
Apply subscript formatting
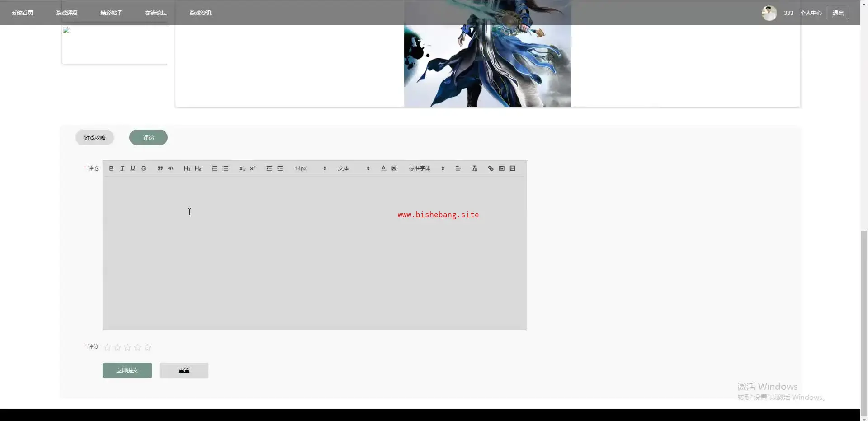[242, 168]
